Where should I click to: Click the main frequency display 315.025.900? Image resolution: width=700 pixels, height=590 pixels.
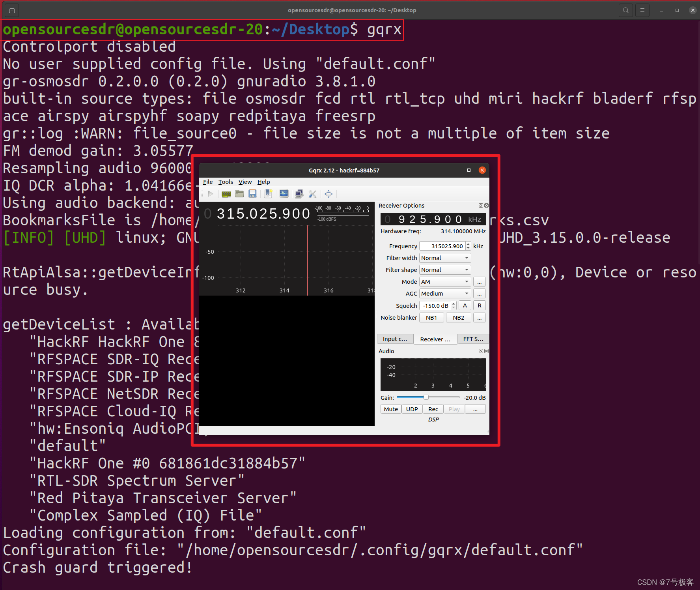coord(258,214)
